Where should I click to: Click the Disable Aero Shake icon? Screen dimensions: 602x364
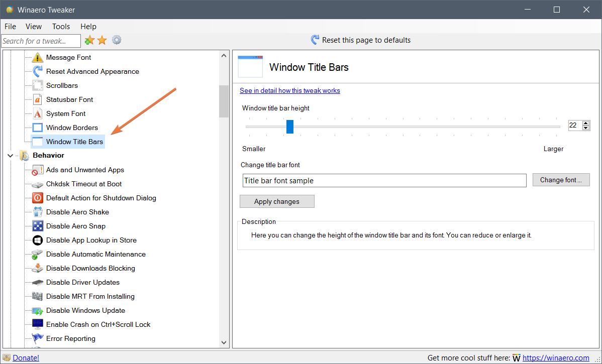tap(38, 212)
